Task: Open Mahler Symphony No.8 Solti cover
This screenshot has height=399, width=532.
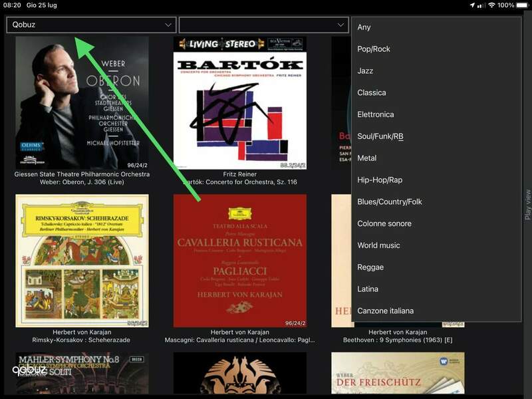Action: [x=82, y=373]
